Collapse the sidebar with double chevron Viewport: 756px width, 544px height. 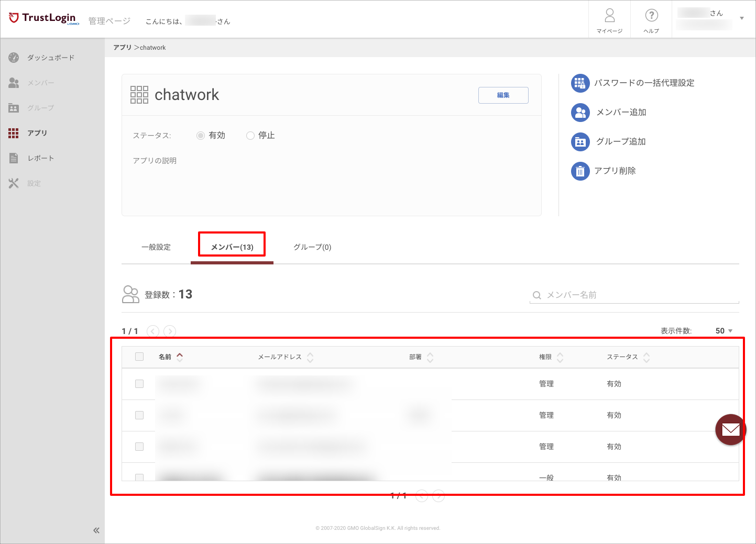click(x=96, y=530)
